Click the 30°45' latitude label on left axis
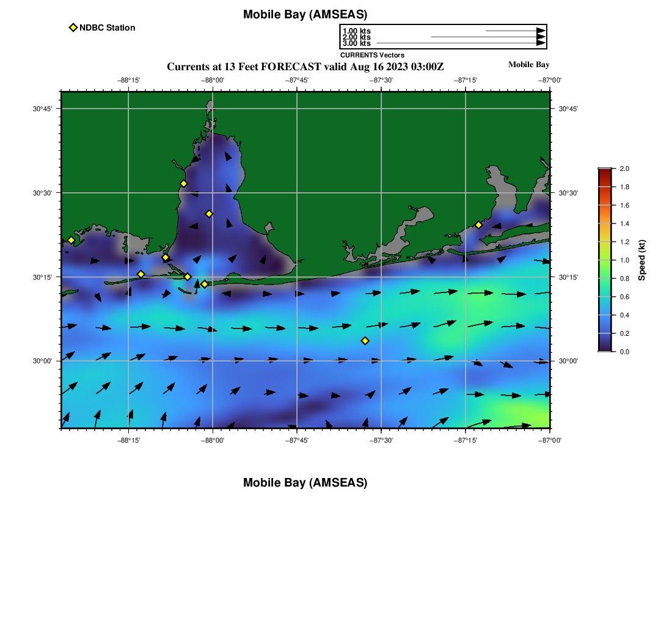Screen dimensions: 672x641 [42, 109]
